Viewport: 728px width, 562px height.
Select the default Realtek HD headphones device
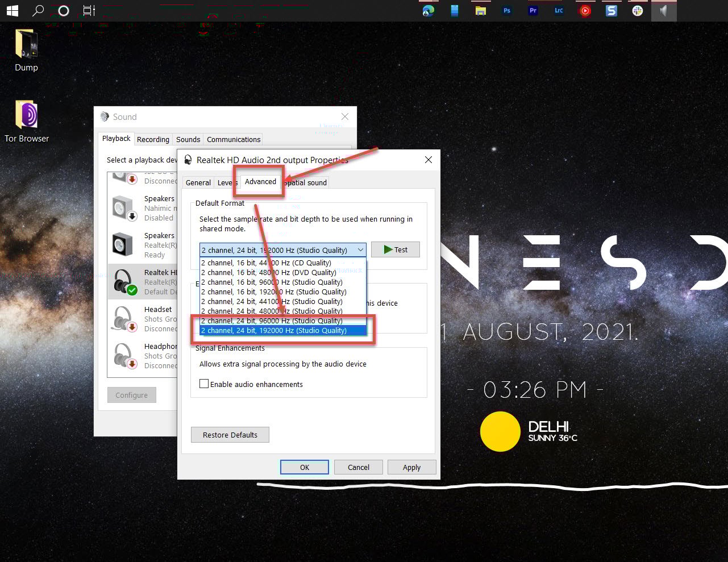click(143, 281)
